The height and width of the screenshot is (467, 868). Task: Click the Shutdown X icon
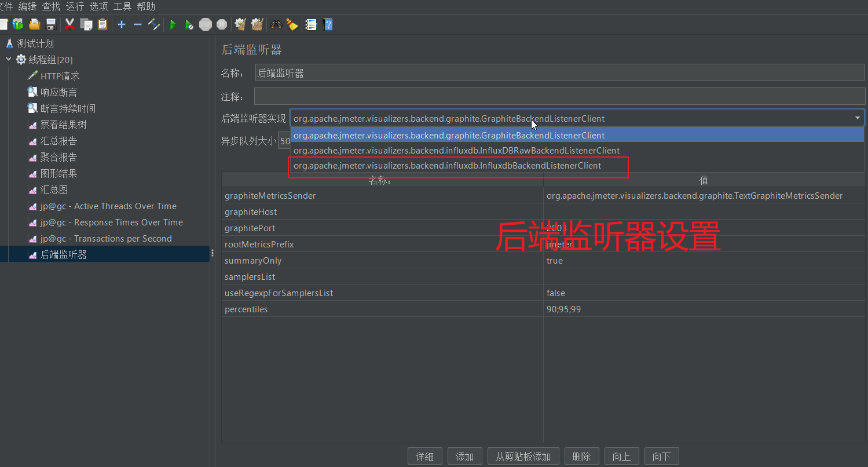[222, 24]
